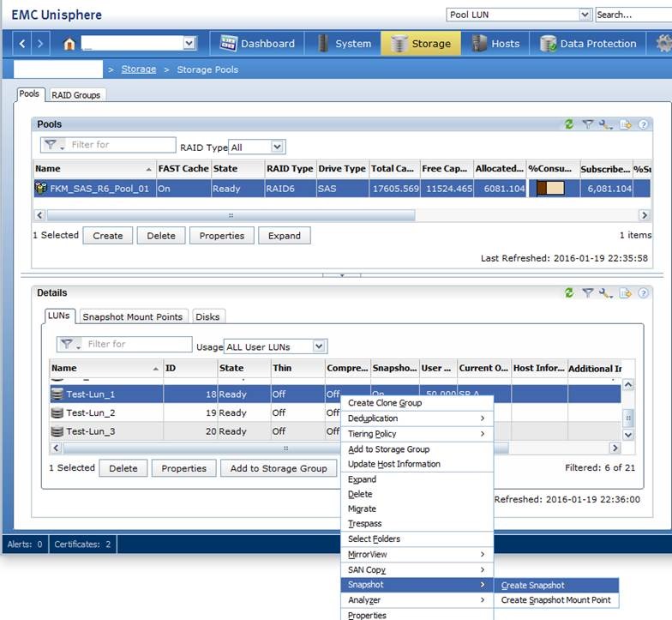Open help for the Pools panel
Viewport: 672px width, 620px height.
(x=643, y=124)
